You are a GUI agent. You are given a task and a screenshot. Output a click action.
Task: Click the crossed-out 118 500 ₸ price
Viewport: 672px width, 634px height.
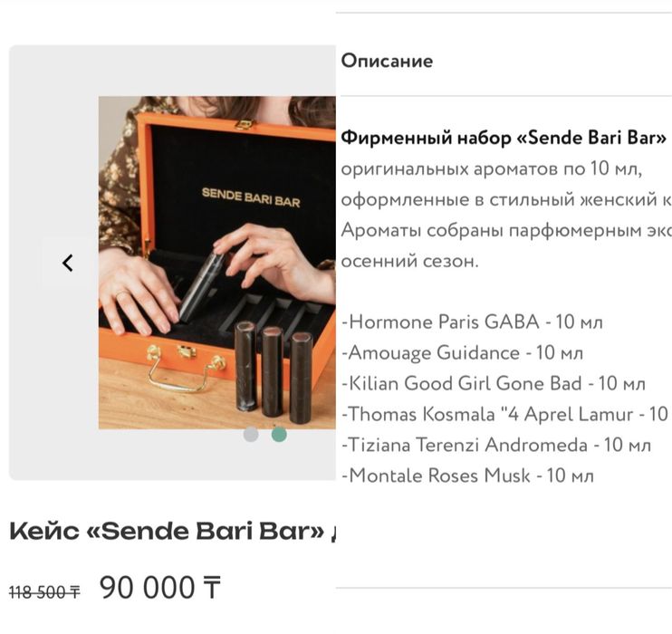44,591
